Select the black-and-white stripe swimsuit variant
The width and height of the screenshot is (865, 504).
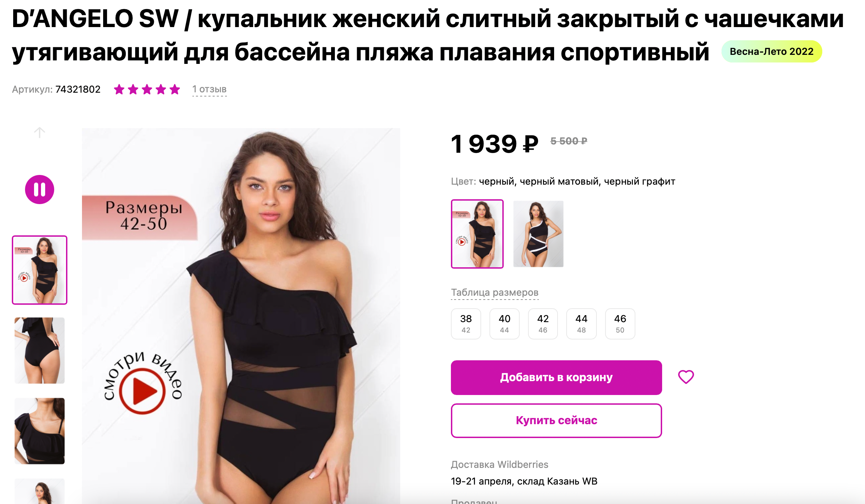point(538,234)
